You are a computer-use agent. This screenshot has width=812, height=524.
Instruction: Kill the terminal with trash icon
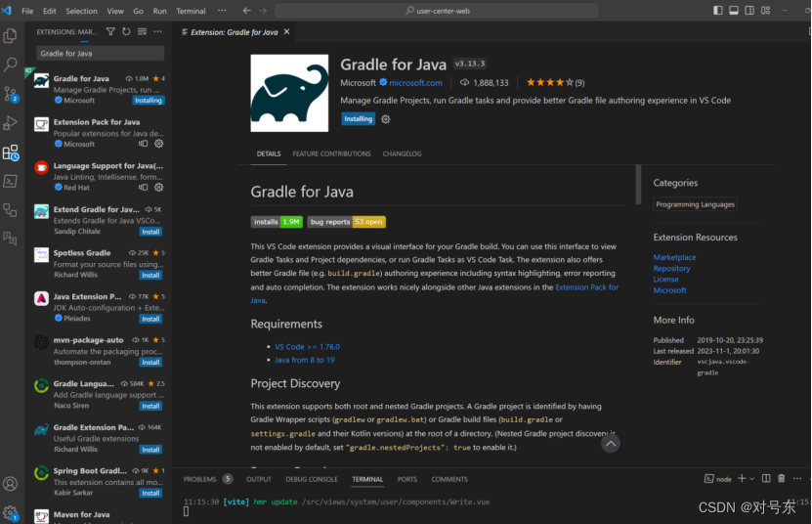tap(782, 478)
